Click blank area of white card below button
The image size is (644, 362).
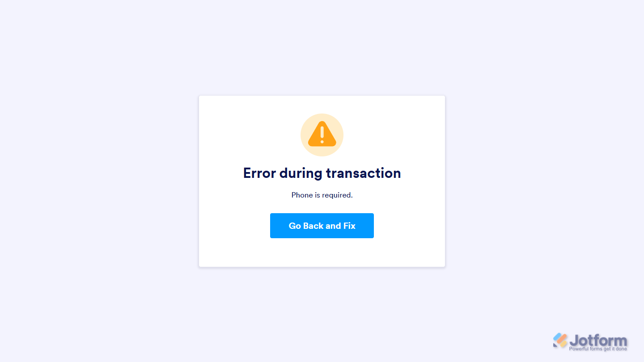[x=322, y=253]
